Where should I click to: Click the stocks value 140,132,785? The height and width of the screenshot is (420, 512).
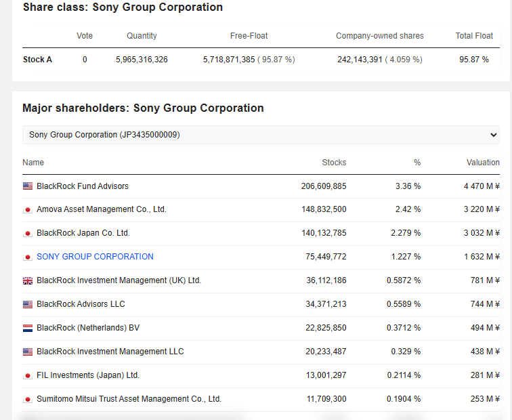pos(324,233)
